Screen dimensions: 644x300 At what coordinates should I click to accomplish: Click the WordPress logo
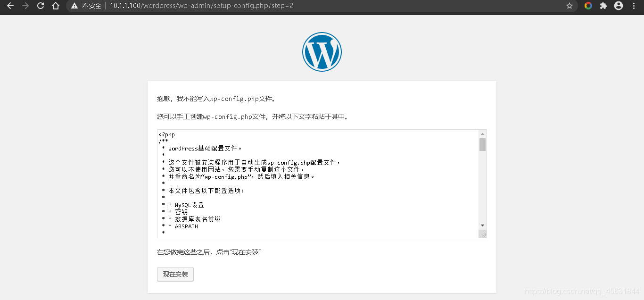pos(322,52)
